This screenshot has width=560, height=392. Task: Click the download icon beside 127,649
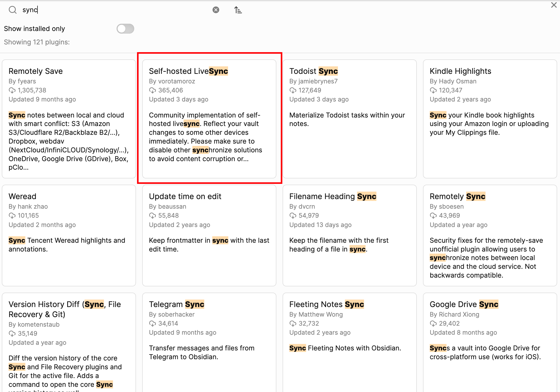(x=293, y=90)
